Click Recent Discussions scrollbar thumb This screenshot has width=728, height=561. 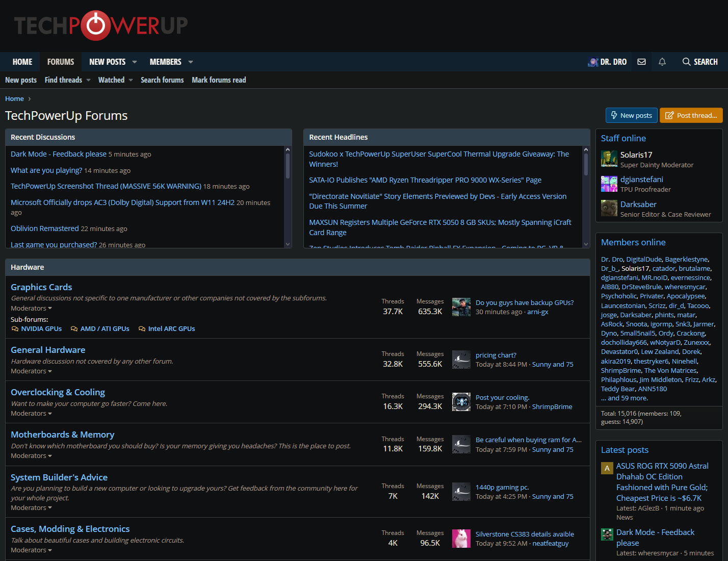click(x=288, y=166)
